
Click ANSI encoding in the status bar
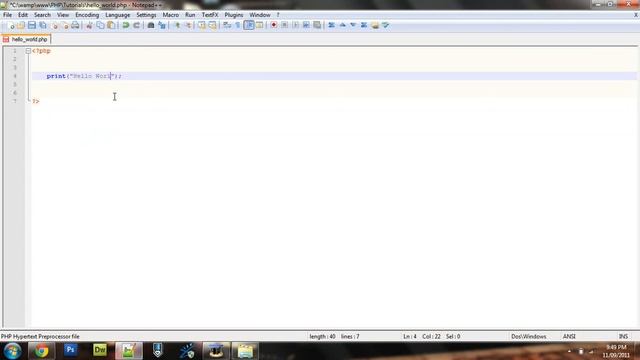tap(569, 336)
